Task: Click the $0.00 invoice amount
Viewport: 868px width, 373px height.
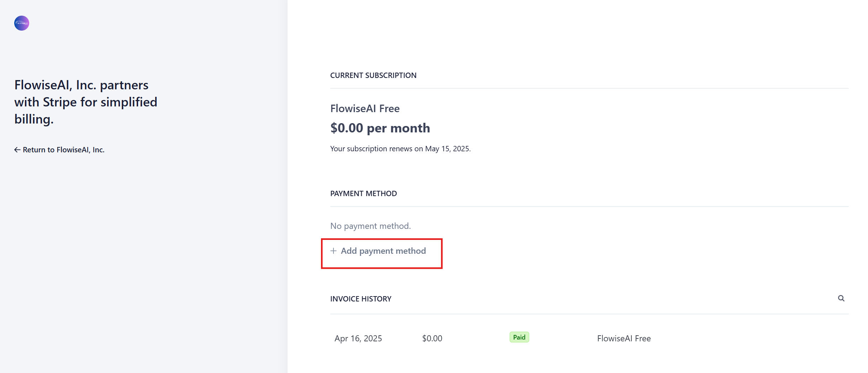Action: (432, 338)
